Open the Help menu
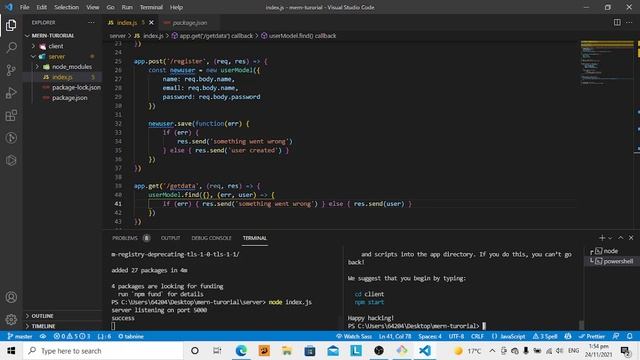 click(176, 7)
